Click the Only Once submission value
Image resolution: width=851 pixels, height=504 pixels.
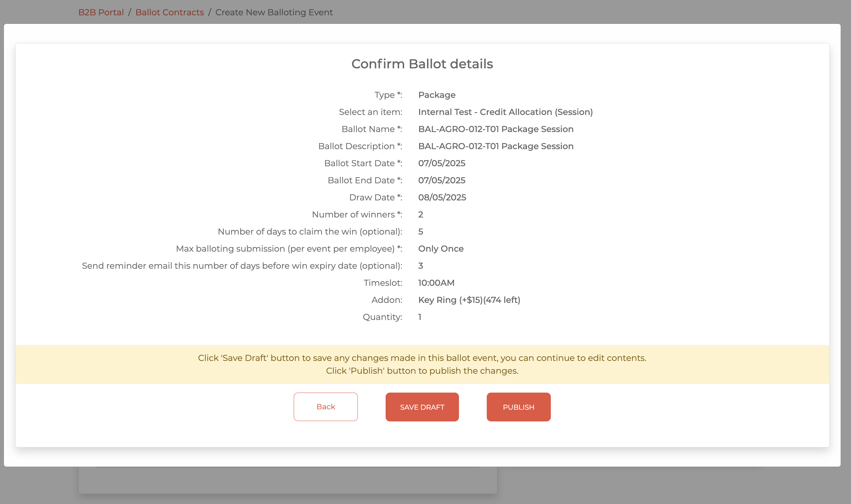441,248
